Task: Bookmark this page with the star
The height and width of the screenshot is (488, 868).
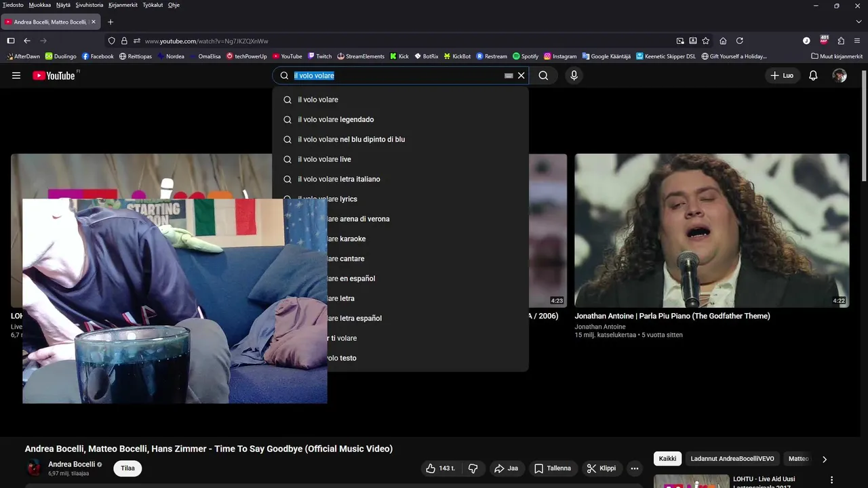Action: point(706,41)
